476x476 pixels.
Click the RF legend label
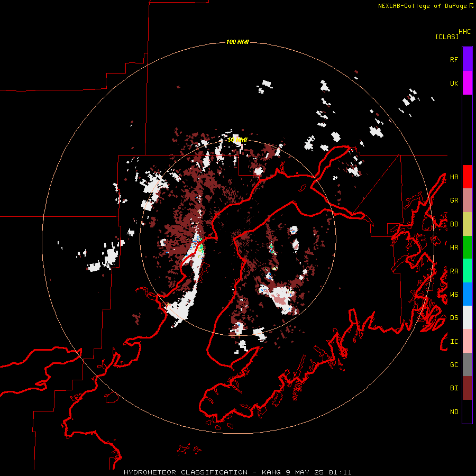point(454,59)
